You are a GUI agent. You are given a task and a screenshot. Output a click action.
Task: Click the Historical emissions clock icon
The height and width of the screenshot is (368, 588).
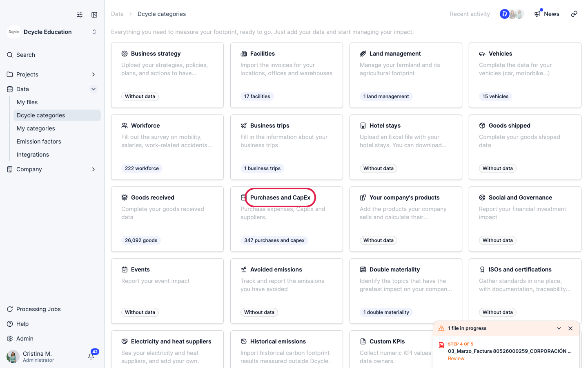click(x=244, y=341)
